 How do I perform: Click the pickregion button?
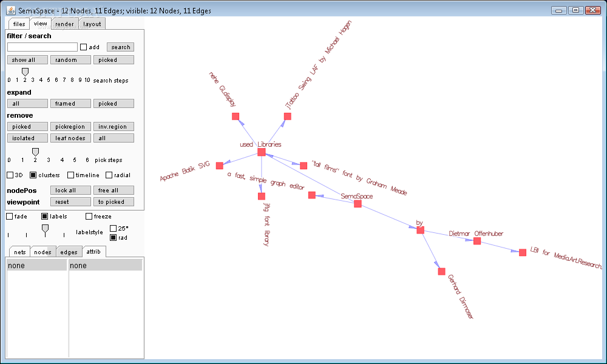[x=70, y=127]
